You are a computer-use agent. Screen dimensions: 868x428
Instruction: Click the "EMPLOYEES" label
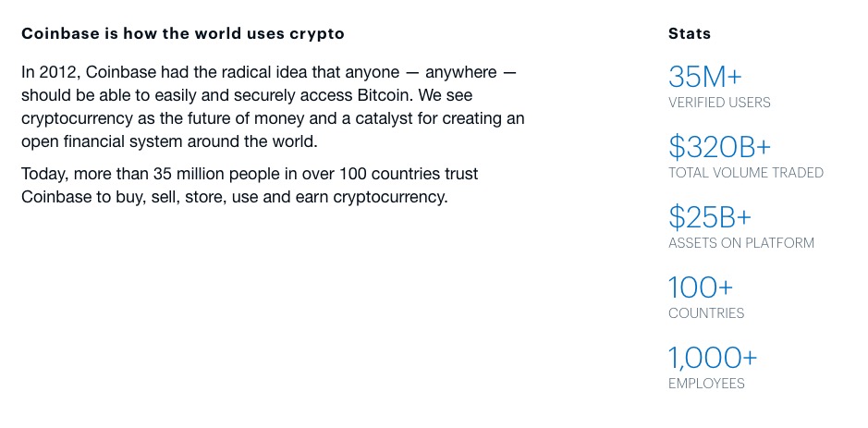click(706, 384)
